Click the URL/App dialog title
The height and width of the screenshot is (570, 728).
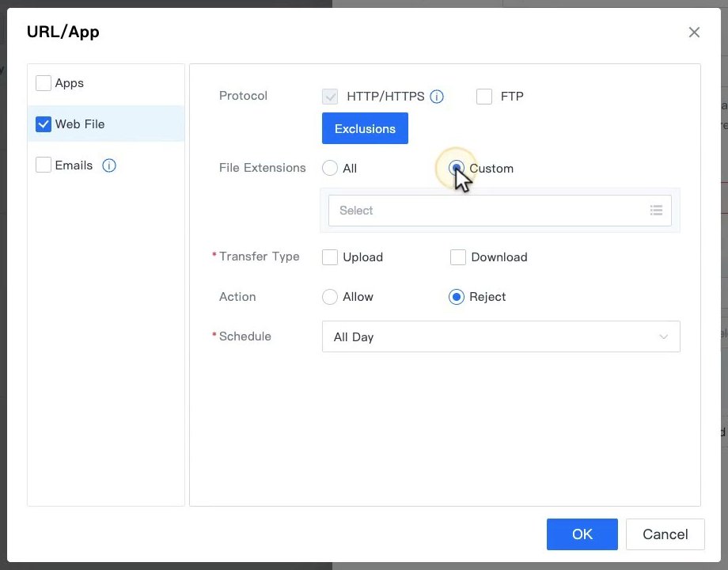63,32
